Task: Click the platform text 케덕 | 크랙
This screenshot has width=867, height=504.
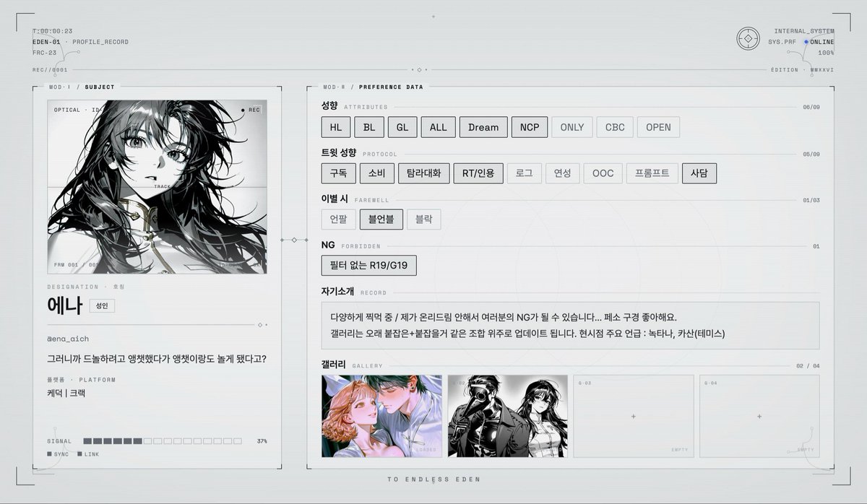Action: coord(66,393)
